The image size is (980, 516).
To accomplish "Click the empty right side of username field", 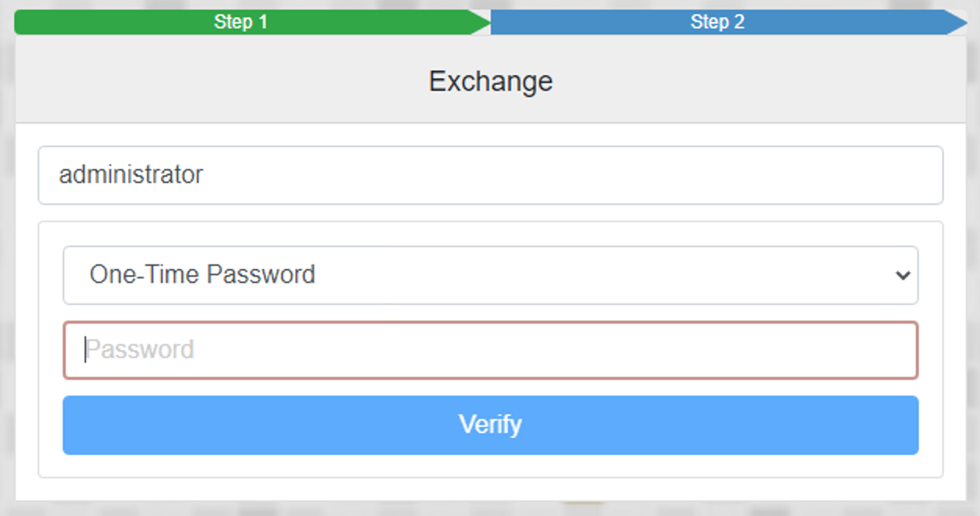I will (781, 175).
